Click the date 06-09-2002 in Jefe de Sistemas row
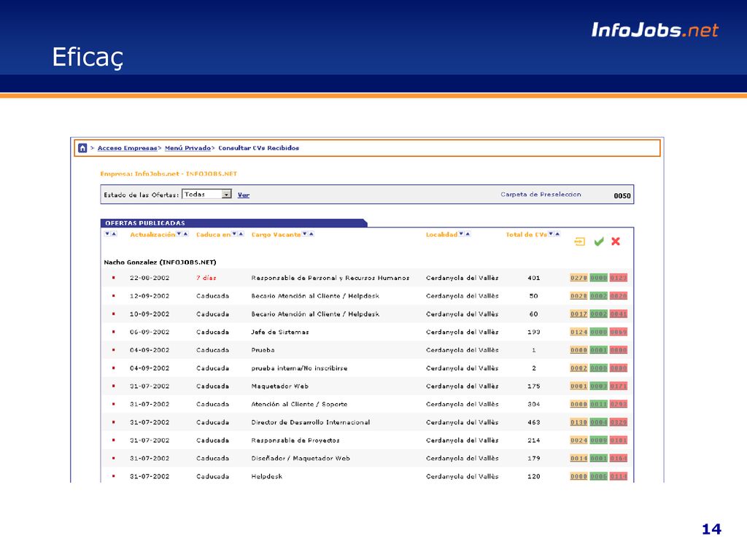 coord(150,332)
